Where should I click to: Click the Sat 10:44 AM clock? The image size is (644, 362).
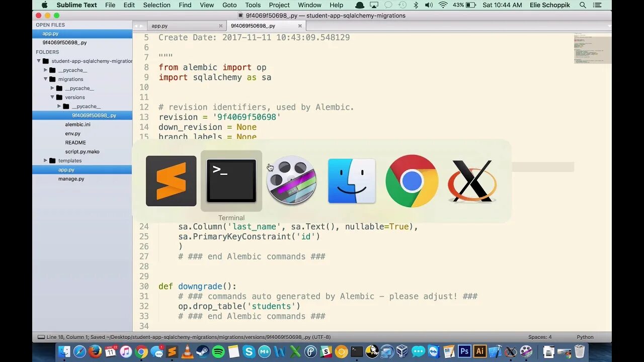coord(502,5)
